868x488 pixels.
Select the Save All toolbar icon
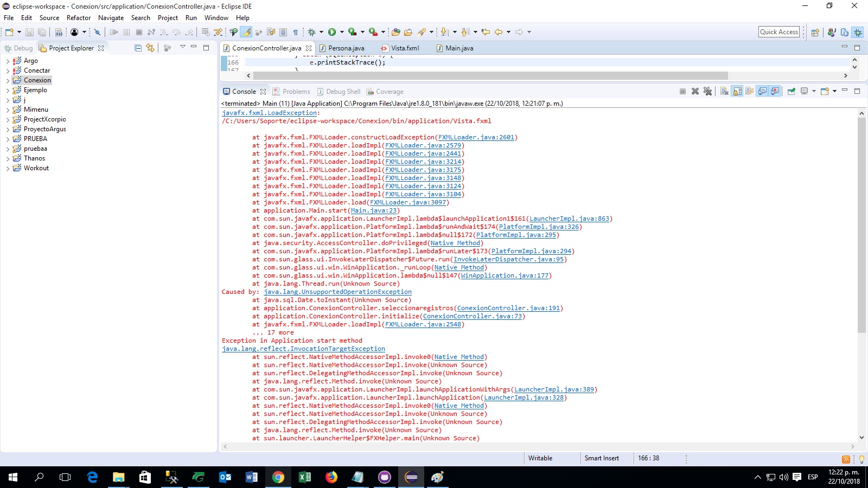[42, 31]
